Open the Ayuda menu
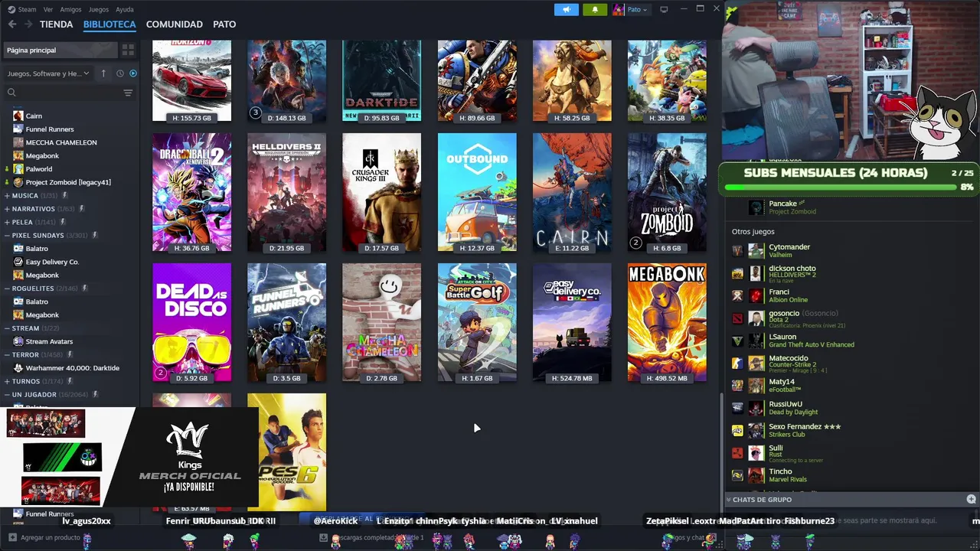The height and width of the screenshot is (551, 980). click(x=124, y=9)
